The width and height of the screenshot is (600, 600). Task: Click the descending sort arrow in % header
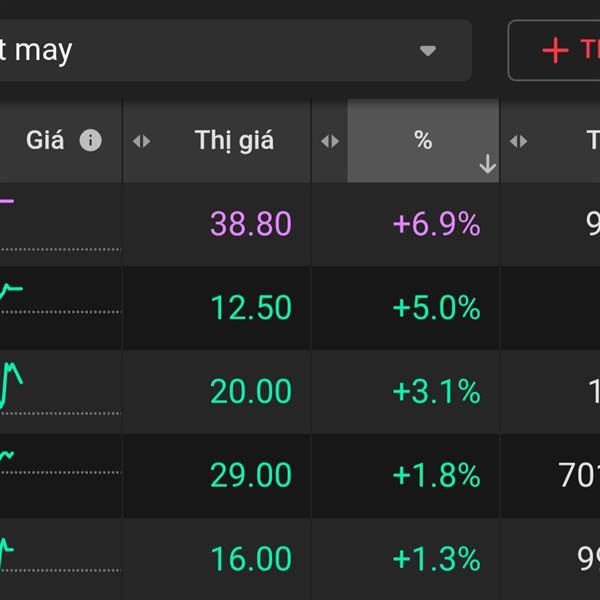coord(487,165)
